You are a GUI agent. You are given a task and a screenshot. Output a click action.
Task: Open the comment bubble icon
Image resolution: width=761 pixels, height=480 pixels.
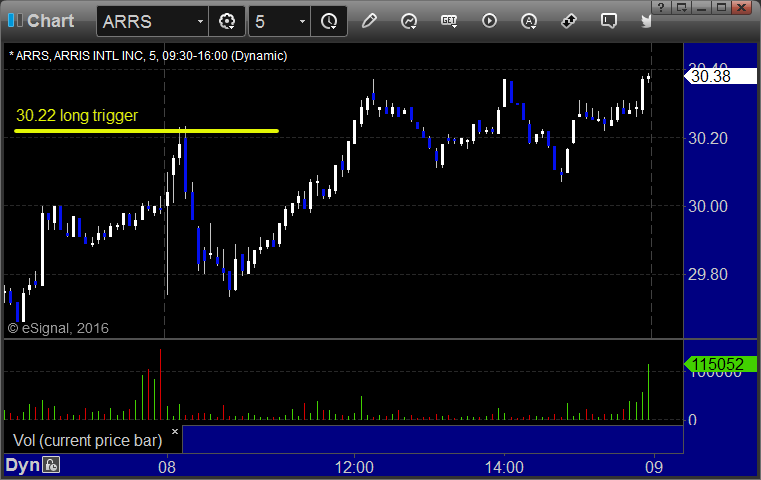(x=609, y=21)
